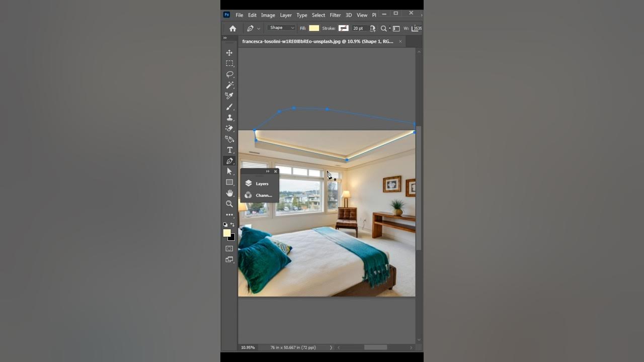Set the black background color swatch
The height and width of the screenshot is (362, 644).
pyautogui.click(x=232, y=238)
